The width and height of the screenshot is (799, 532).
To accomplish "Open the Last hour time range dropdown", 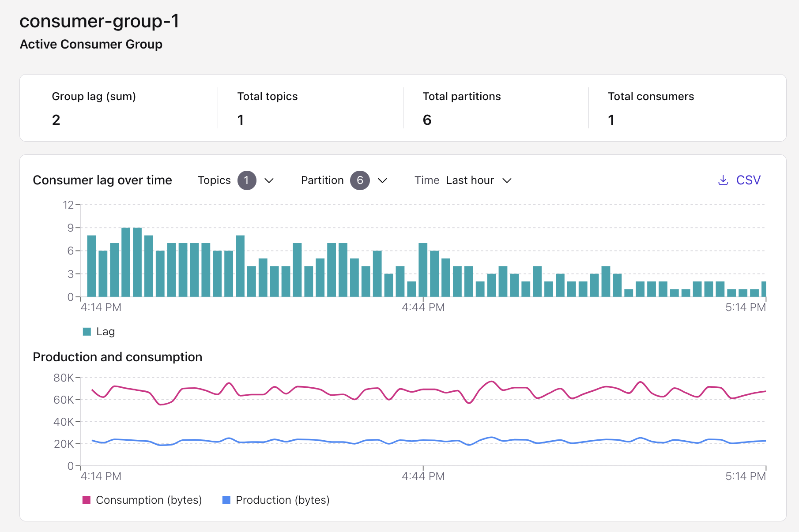I will [479, 180].
